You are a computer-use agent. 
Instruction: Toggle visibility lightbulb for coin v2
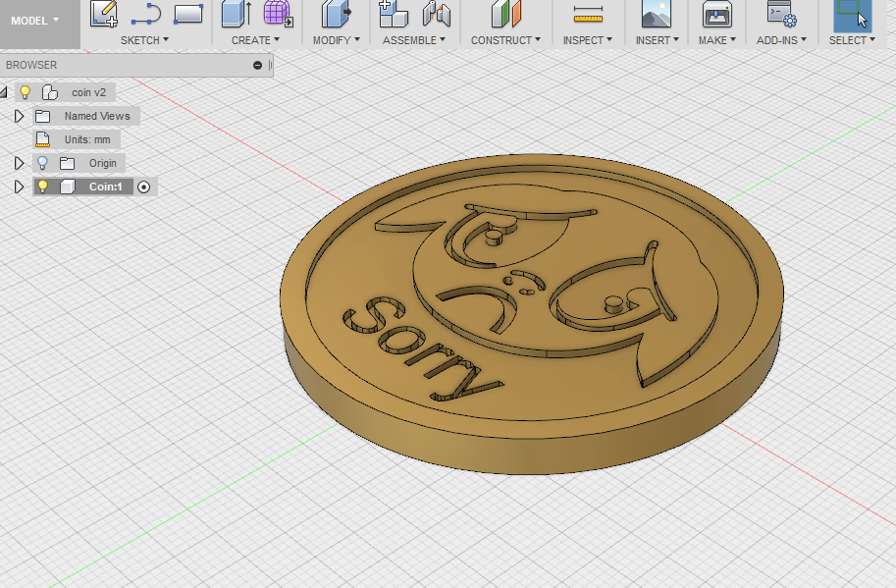[25, 92]
